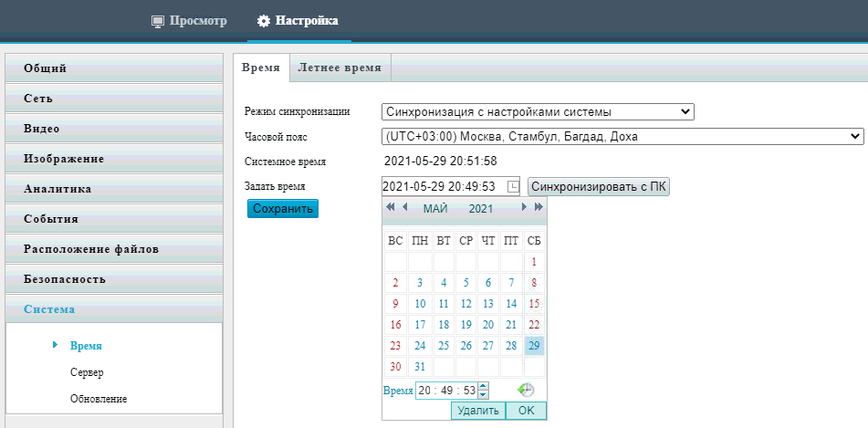Select May 1 in calendar
868x428 pixels.
(534, 262)
